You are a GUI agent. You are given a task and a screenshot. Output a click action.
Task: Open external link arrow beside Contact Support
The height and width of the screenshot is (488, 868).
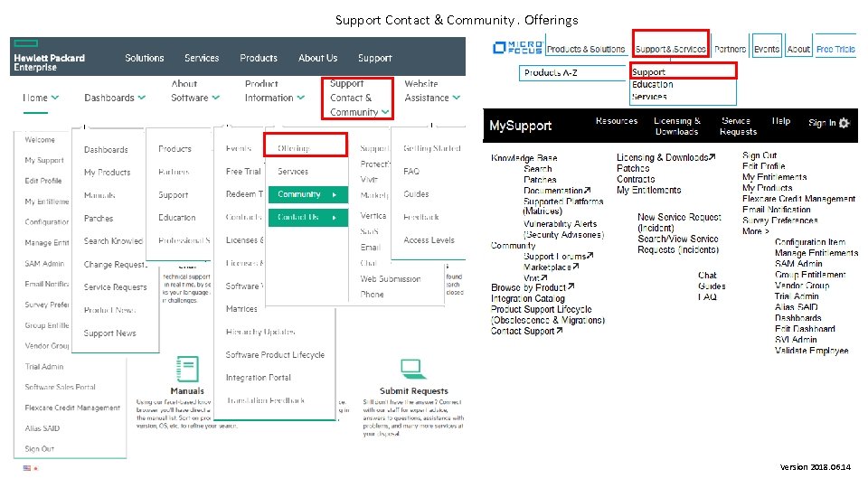[559, 331]
